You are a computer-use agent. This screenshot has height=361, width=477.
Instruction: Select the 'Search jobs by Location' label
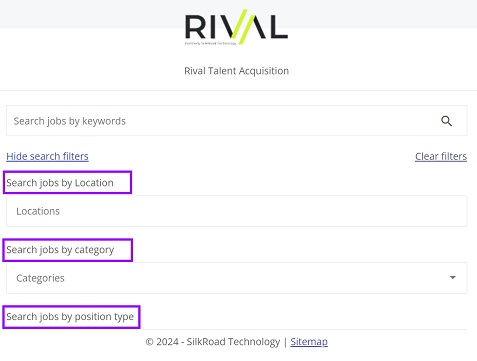click(x=60, y=183)
